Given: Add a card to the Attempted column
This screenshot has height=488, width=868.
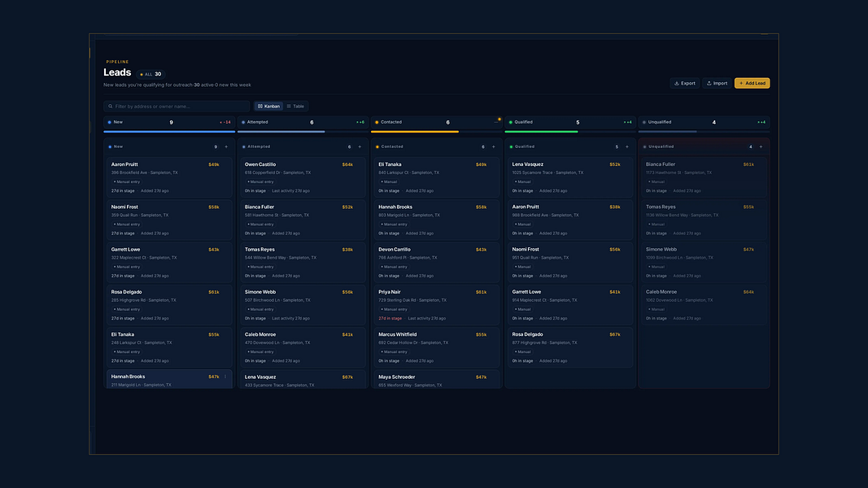Looking at the screenshot, I should pyautogui.click(x=360, y=146).
